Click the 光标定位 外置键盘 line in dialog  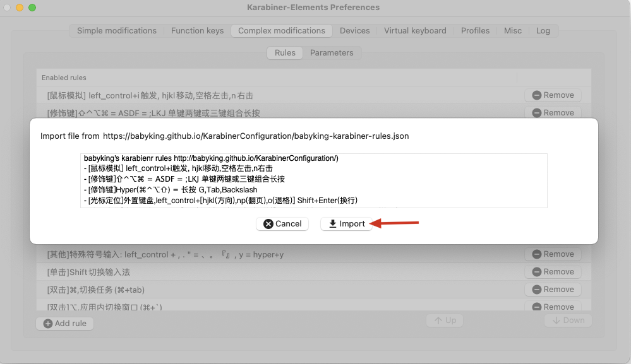(x=220, y=200)
